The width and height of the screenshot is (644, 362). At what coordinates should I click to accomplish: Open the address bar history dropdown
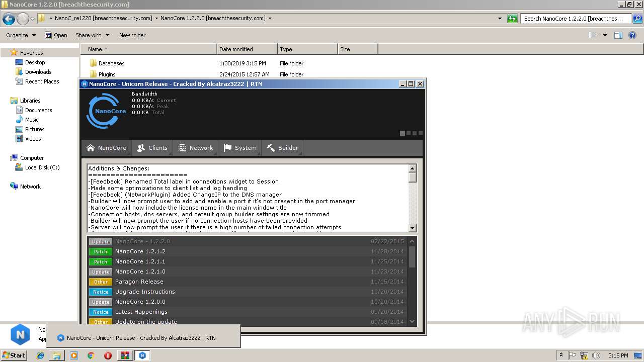pos(500,19)
